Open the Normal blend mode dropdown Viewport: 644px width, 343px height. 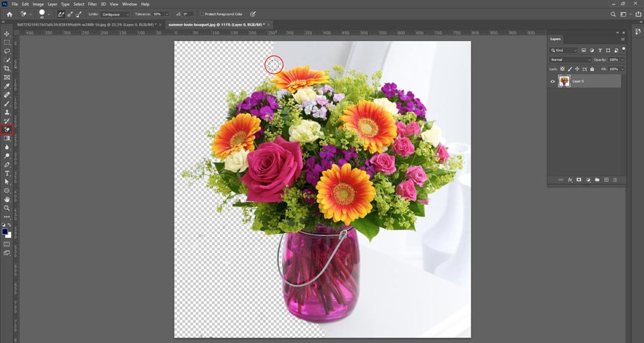tap(570, 59)
